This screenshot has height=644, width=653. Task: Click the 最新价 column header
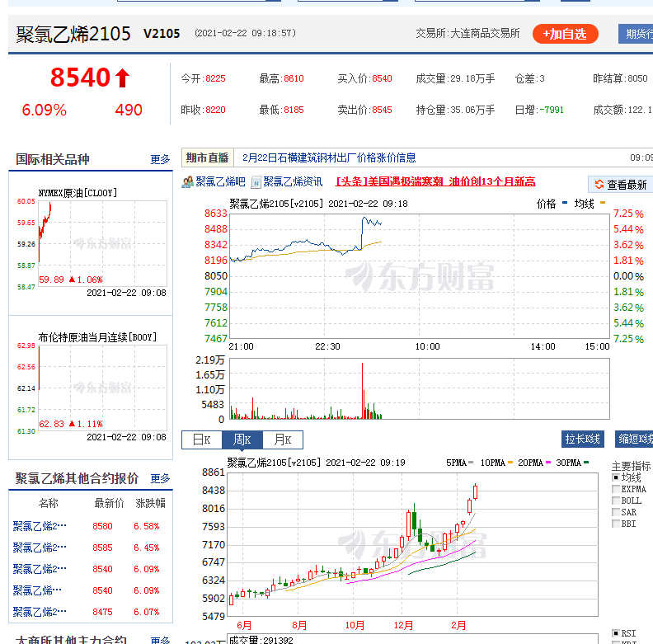[109, 503]
